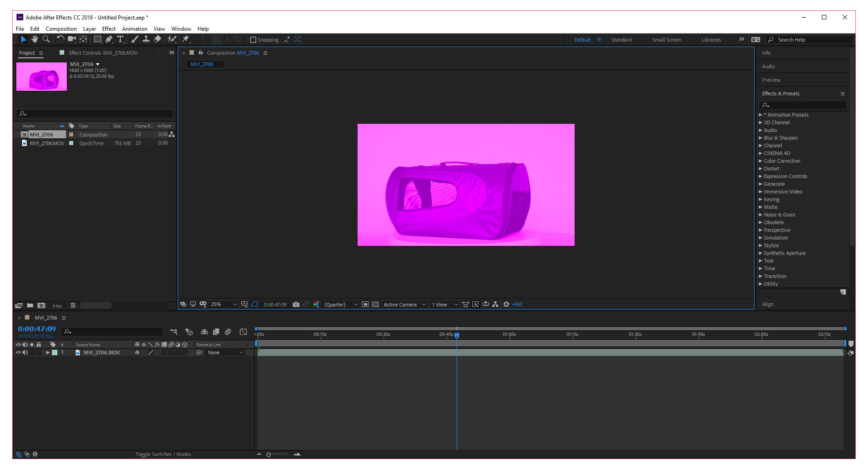Screen dimensions: 868x470
Task: Select the Brush tool
Action: [135, 39]
